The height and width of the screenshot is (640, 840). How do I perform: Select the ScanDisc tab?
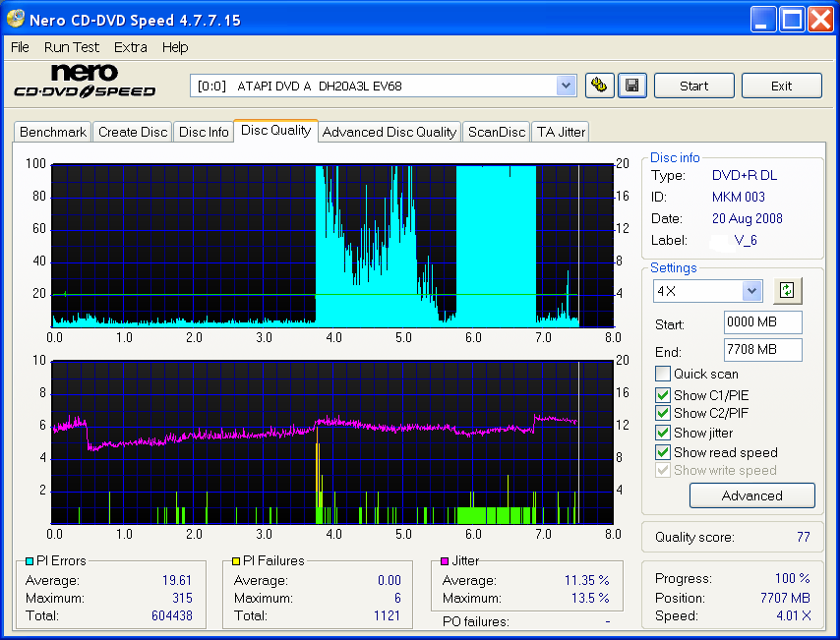click(496, 131)
